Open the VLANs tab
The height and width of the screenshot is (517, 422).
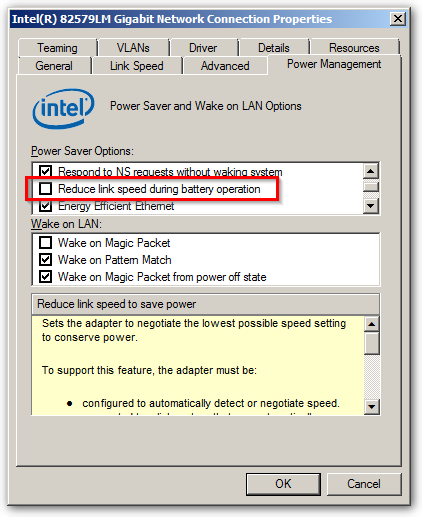pos(133,48)
